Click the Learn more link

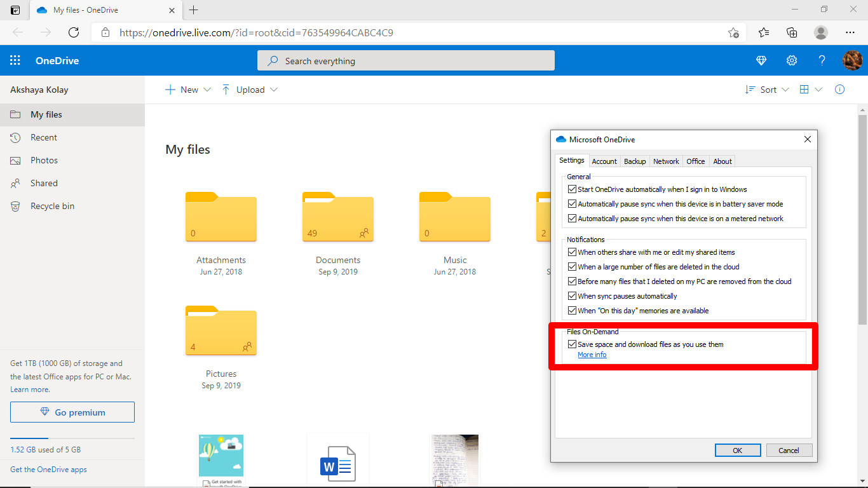point(30,390)
